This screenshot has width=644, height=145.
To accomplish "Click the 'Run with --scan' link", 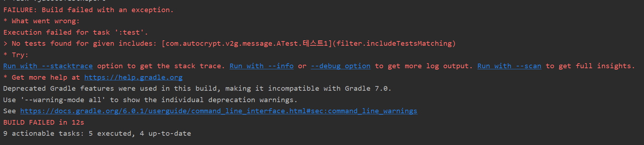I will coord(509,66).
